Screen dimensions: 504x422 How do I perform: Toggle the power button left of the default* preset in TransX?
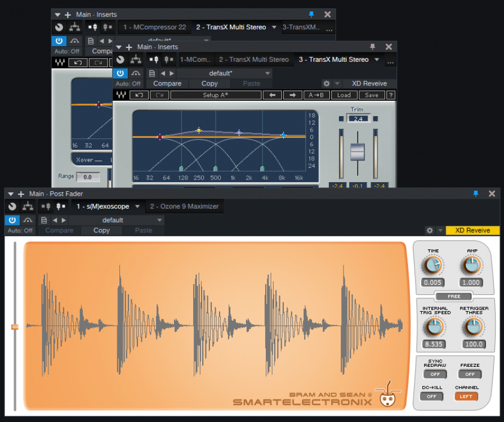click(120, 73)
